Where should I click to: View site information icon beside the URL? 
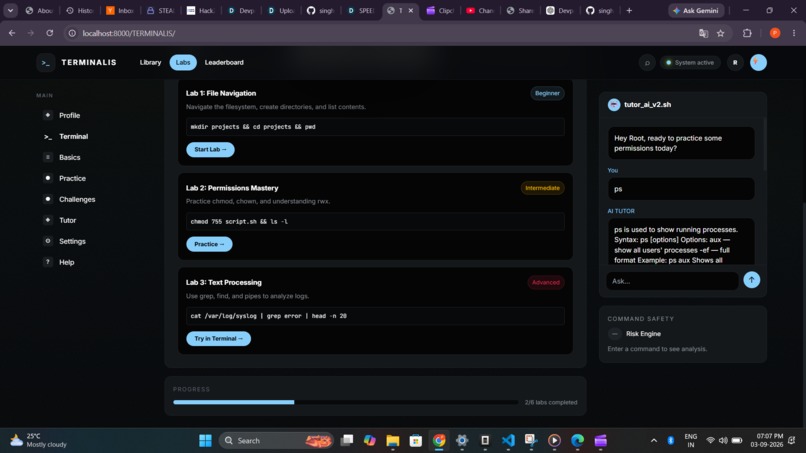72,33
